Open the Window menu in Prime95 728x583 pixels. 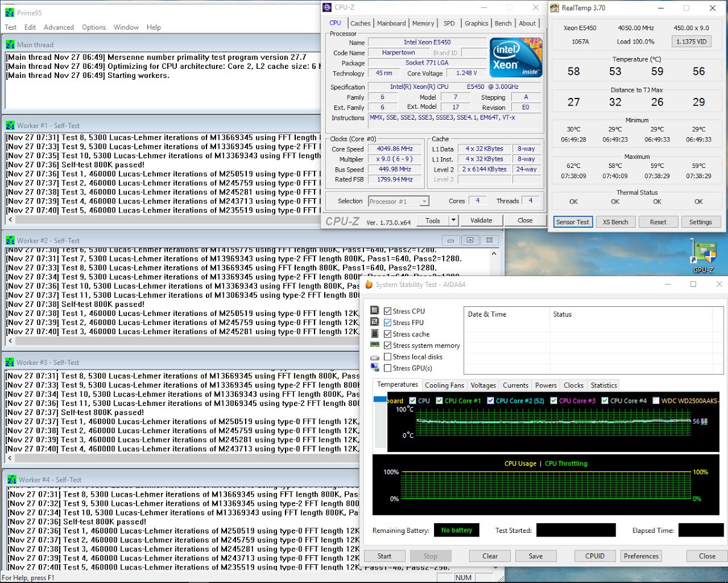tap(126, 27)
